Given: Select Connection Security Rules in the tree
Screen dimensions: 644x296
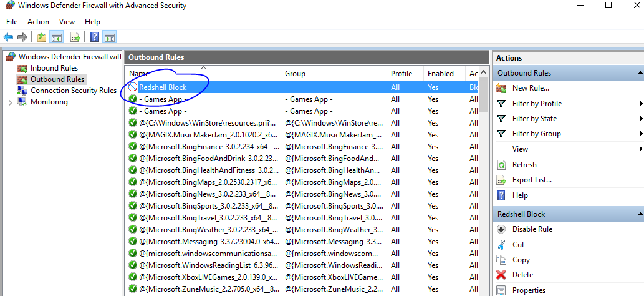Looking at the screenshot, I should (x=74, y=91).
